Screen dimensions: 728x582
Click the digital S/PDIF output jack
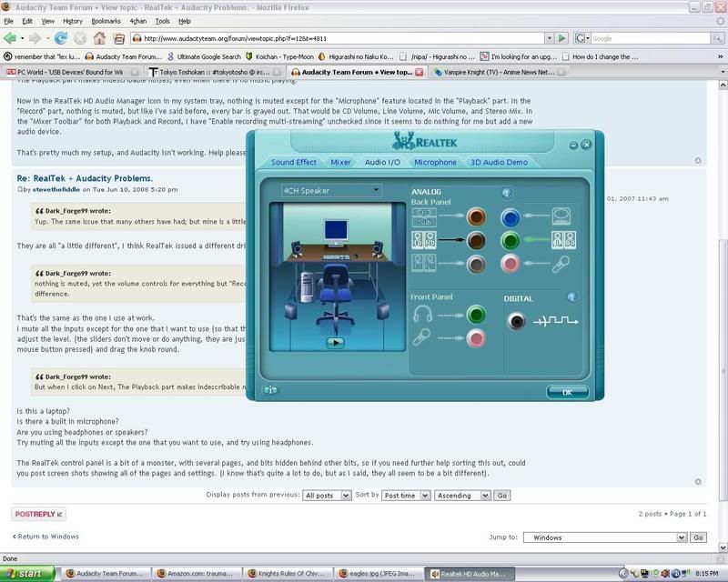[x=517, y=321]
